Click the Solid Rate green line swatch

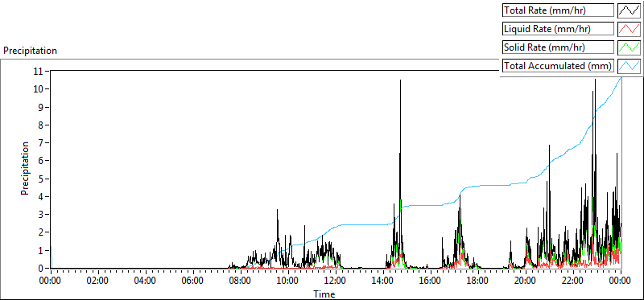pyautogui.click(x=630, y=47)
